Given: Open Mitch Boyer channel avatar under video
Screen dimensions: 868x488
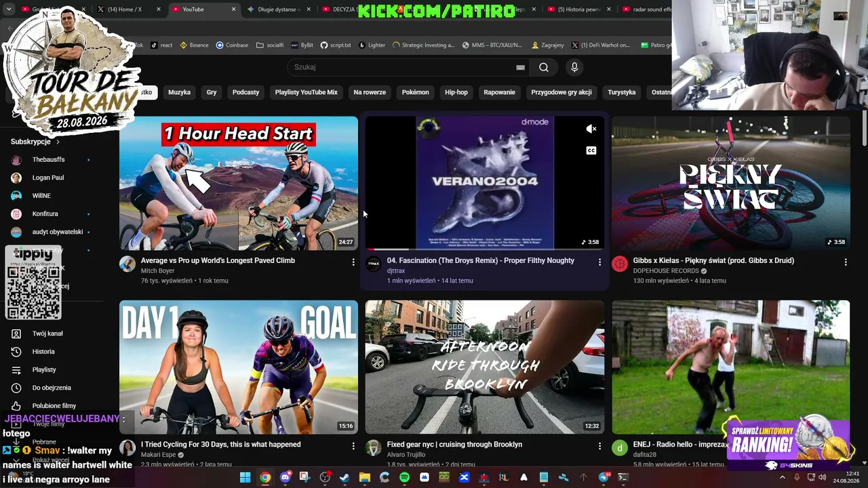Looking at the screenshot, I should pyautogui.click(x=127, y=264).
